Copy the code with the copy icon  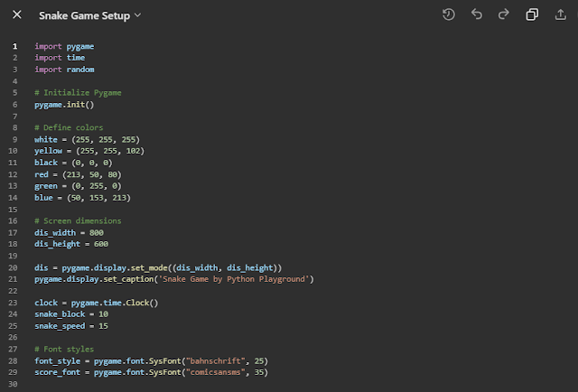pos(532,14)
